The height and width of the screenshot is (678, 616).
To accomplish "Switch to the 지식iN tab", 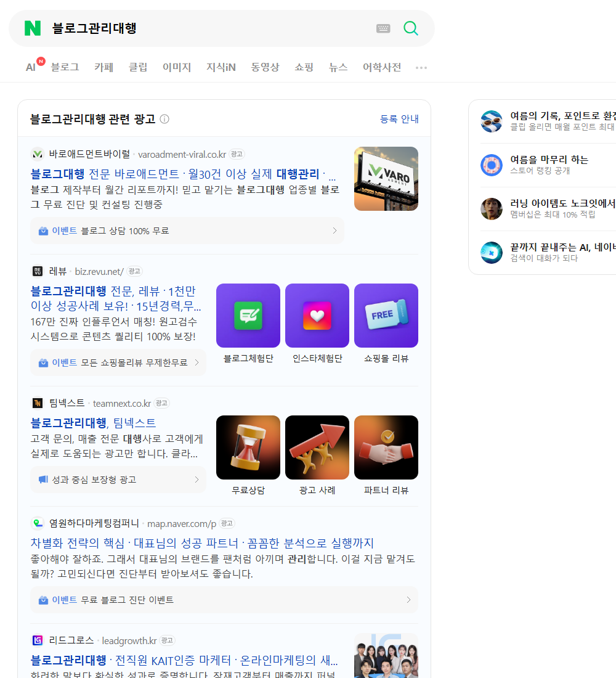I will pyautogui.click(x=221, y=67).
